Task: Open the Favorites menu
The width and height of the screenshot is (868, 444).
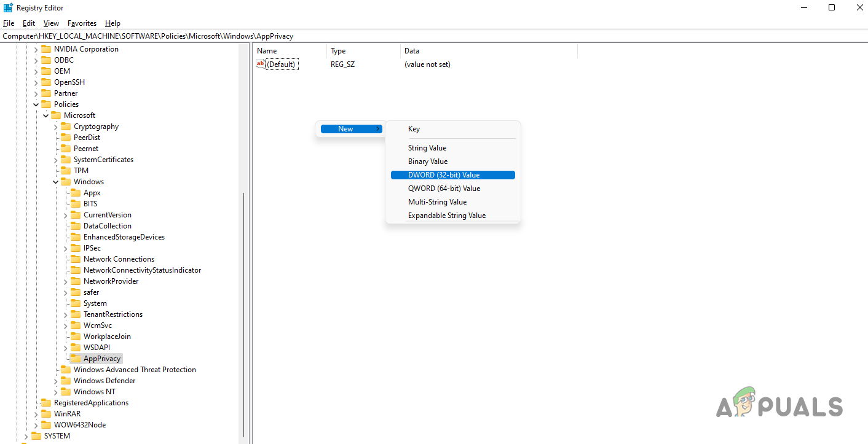Action: [82, 23]
